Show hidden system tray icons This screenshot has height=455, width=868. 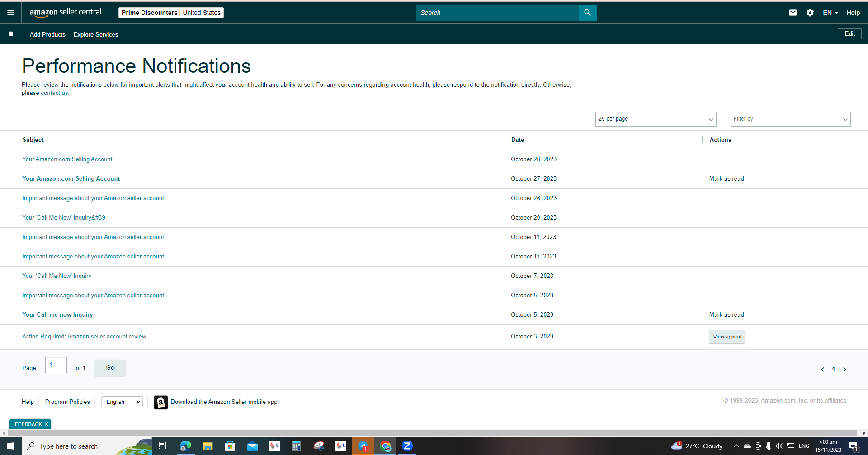pyautogui.click(x=736, y=446)
